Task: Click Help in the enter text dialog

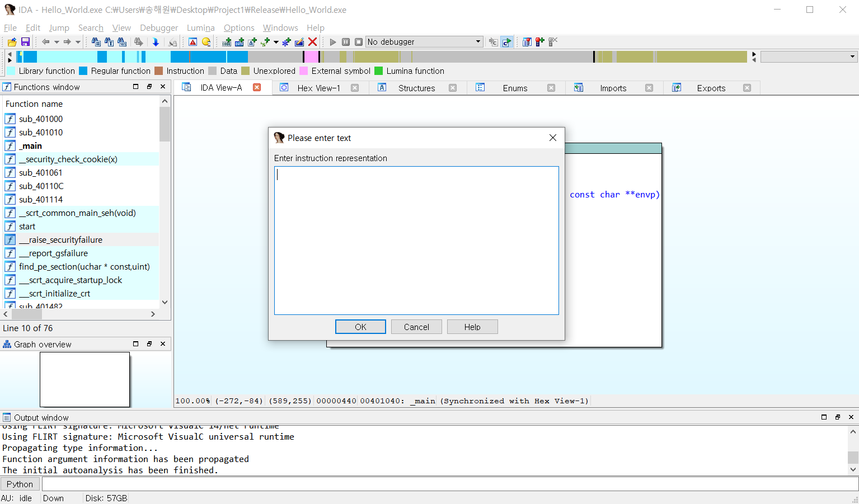Action: (472, 327)
